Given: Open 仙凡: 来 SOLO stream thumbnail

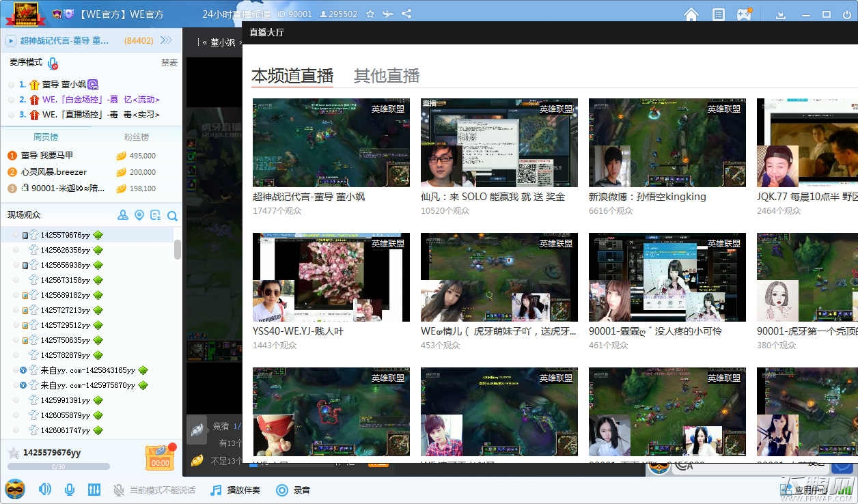Looking at the screenshot, I should click(499, 143).
